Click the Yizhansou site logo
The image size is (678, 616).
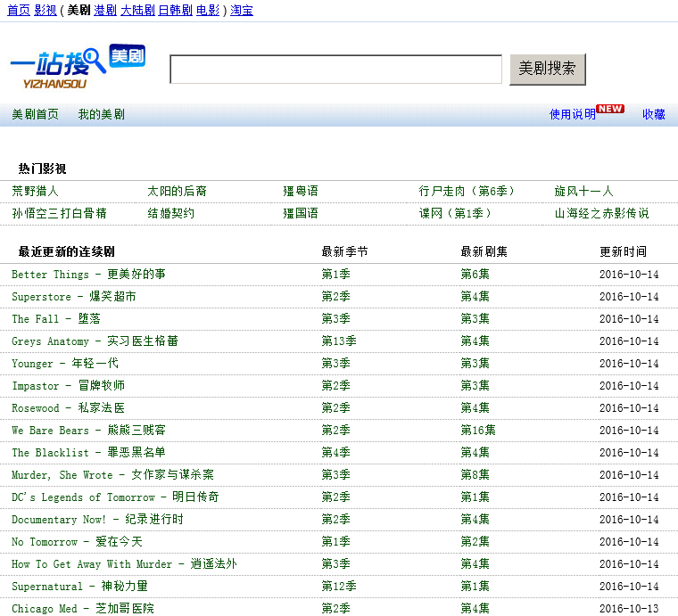(x=78, y=67)
